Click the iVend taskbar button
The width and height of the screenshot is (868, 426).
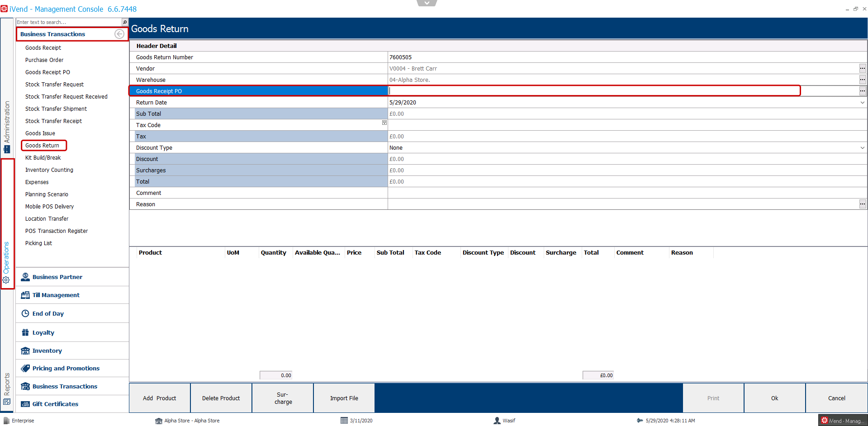click(843, 421)
